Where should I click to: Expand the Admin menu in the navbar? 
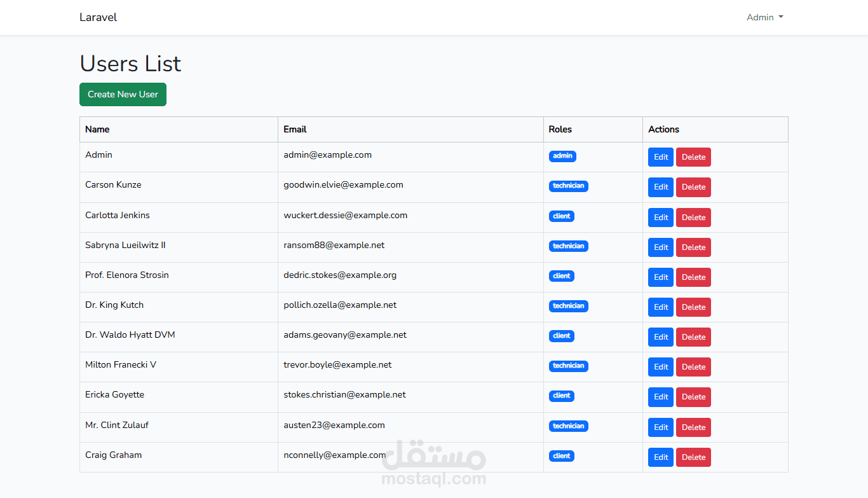coord(764,17)
